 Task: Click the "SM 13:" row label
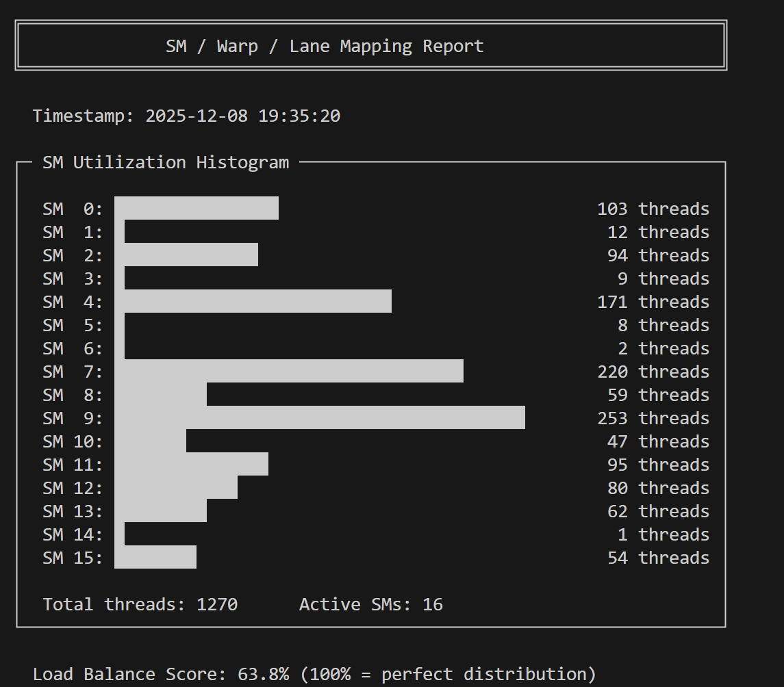(x=73, y=511)
